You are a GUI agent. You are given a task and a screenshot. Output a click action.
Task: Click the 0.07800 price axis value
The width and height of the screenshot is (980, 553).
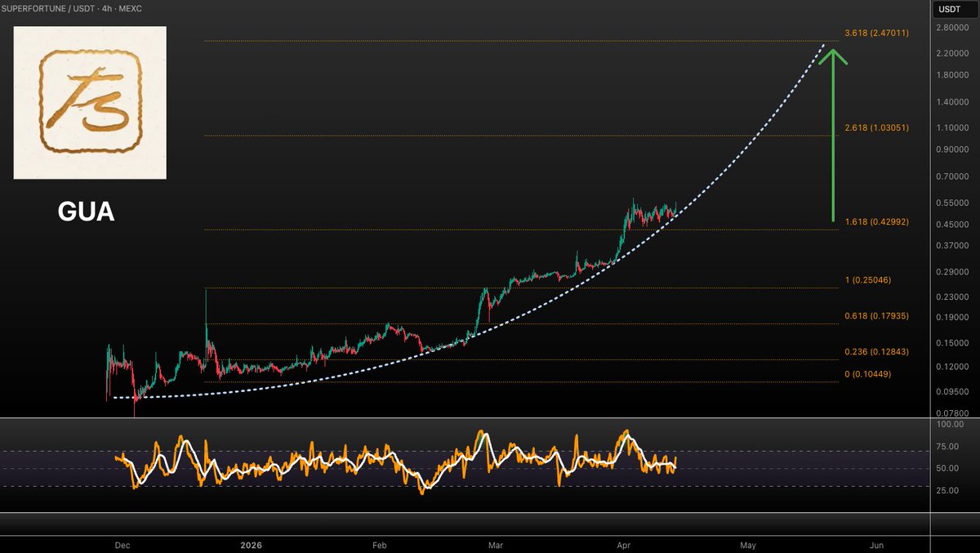(x=952, y=413)
